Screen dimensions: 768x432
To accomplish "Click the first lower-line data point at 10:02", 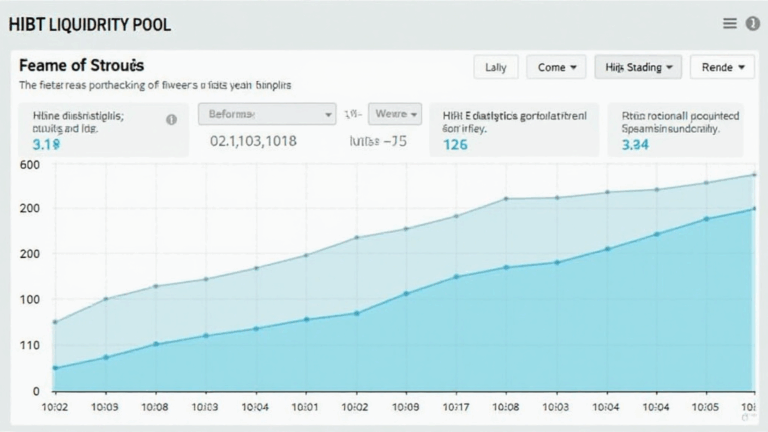I will pos(55,368).
